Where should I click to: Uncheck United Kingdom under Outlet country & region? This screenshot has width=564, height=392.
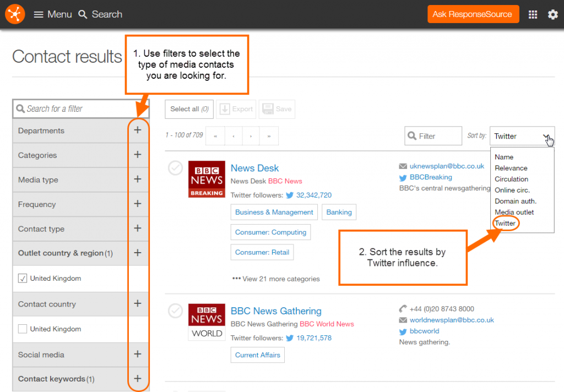(23, 279)
